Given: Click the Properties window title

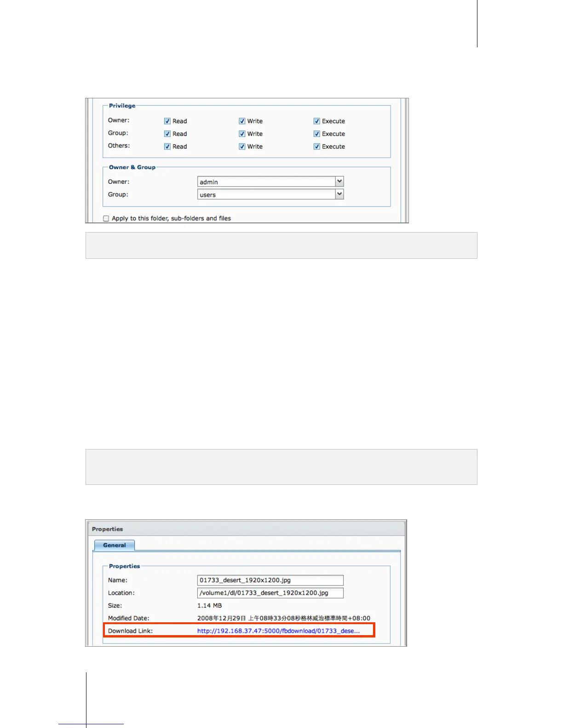Looking at the screenshot, I should (x=108, y=529).
